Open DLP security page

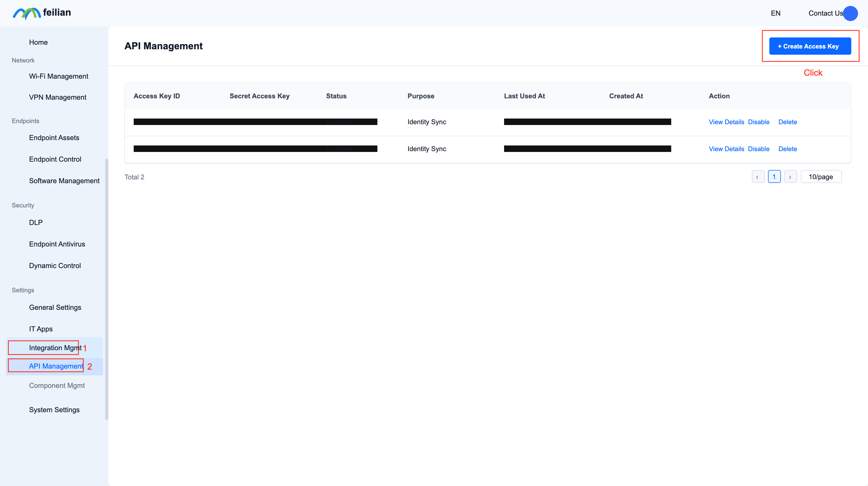pyautogui.click(x=36, y=222)
